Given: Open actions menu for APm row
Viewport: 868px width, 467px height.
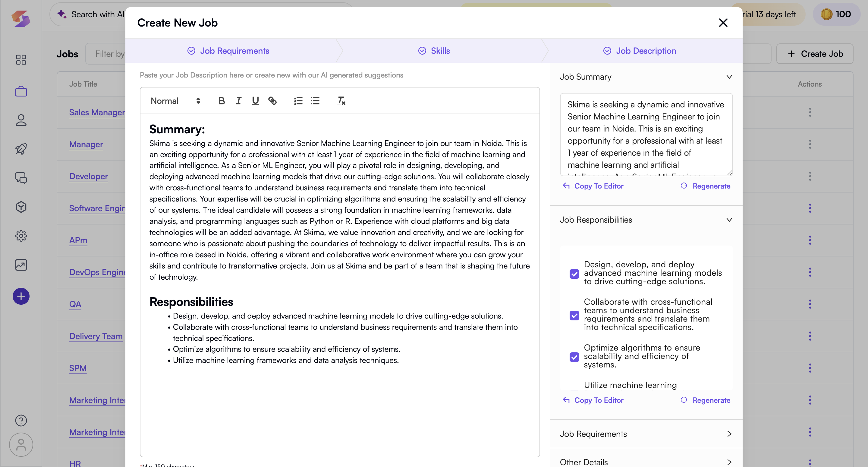Looking at the screenshot, I should (x=810, y=240).
